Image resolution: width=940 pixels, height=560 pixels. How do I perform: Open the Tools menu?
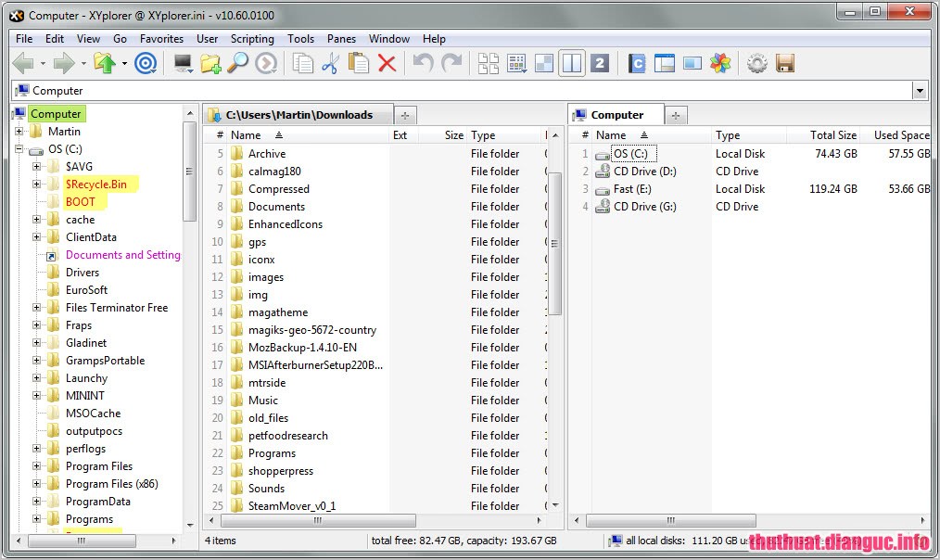click(300, 38)
